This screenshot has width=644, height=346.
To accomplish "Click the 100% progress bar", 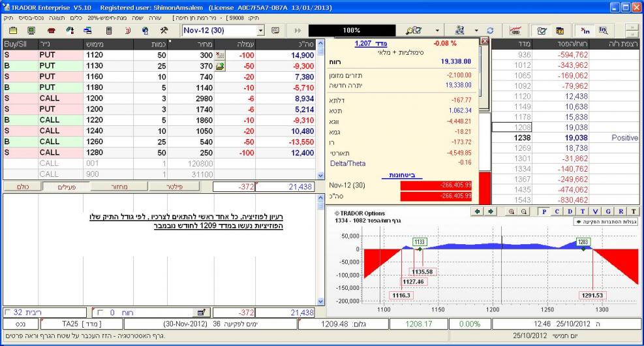I will tap(352, 31).
